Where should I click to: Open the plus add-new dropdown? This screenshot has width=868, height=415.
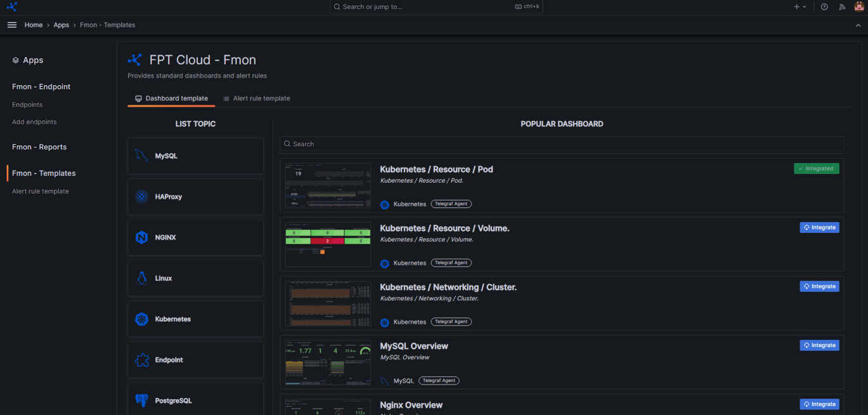800,7
